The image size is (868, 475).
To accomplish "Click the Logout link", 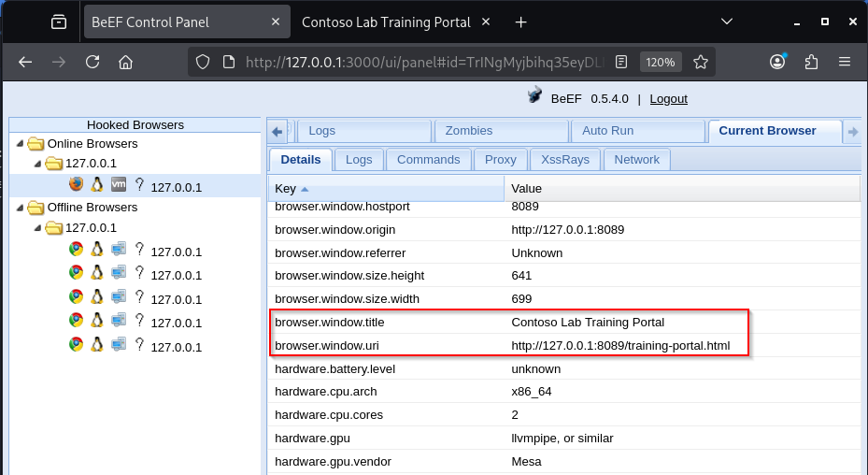I will point(668,99).
